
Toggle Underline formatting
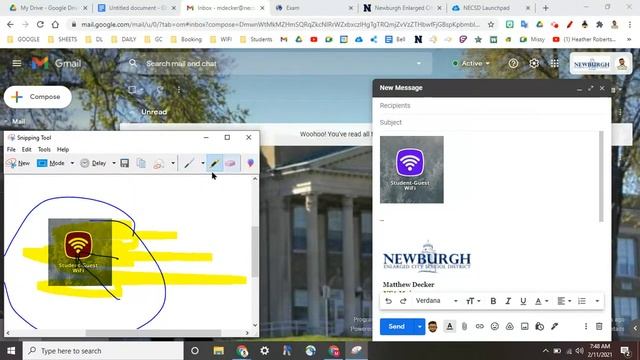tap(523, 301)
